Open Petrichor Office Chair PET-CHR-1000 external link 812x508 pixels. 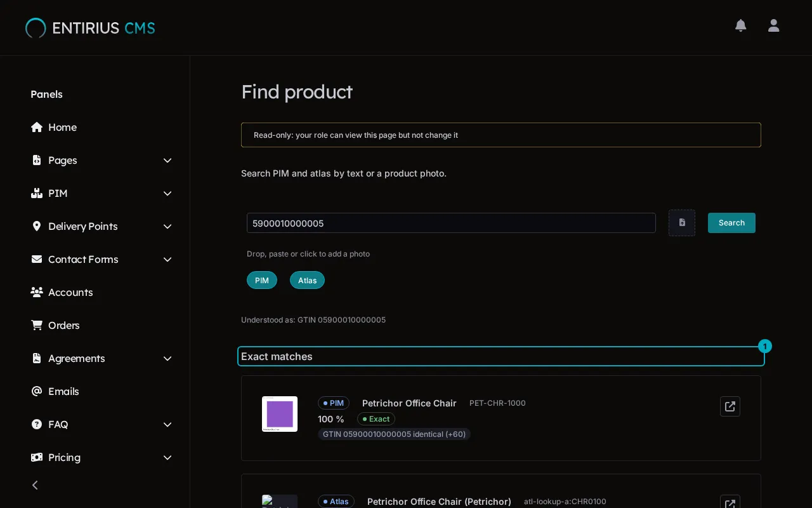tap(730, 406)
